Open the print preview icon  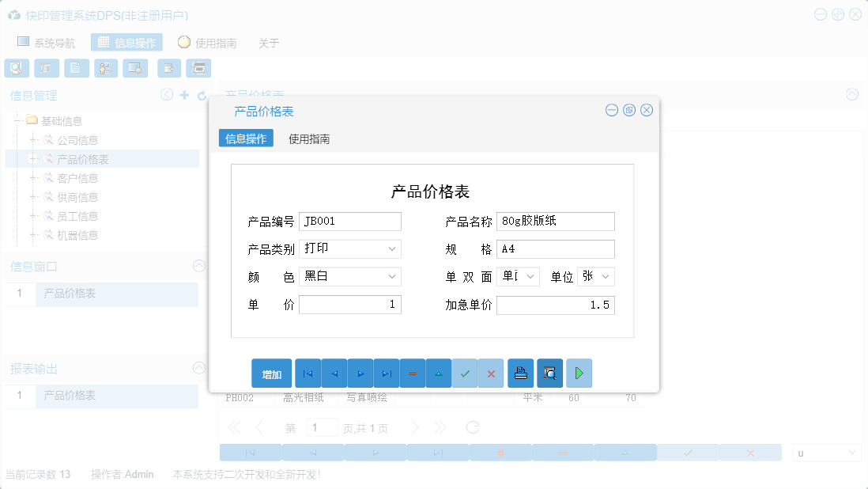click(x=549, y=373)
